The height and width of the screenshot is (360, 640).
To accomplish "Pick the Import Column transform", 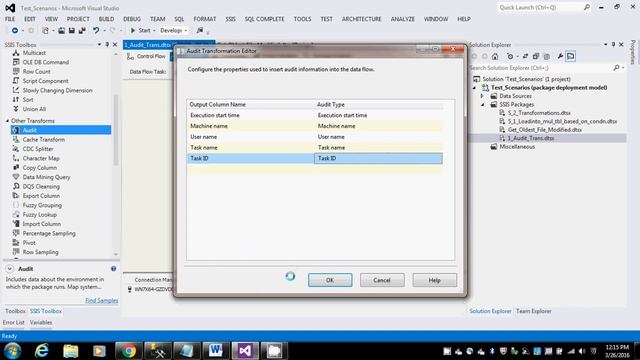I will point(42,224).
